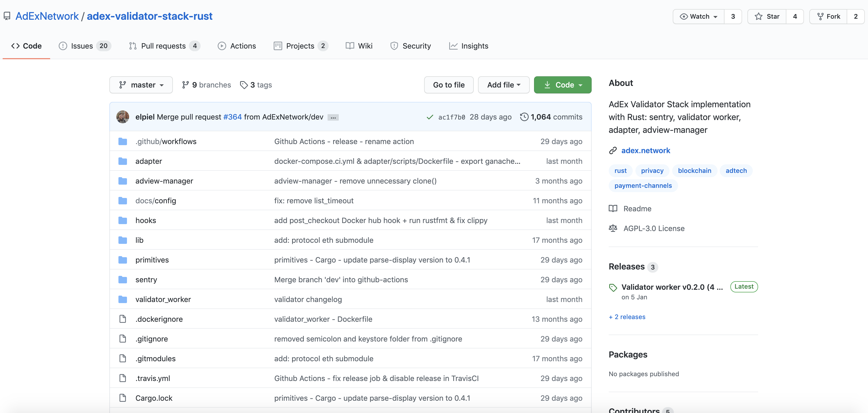Click the validator_worker folder icon
This screenshot has width=868, height=413.
[123, 299]
